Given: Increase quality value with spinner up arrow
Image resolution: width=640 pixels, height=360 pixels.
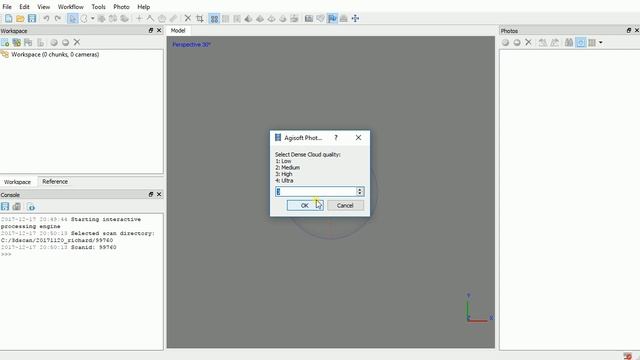Looking at the screenshot, I should click(360, 189).
